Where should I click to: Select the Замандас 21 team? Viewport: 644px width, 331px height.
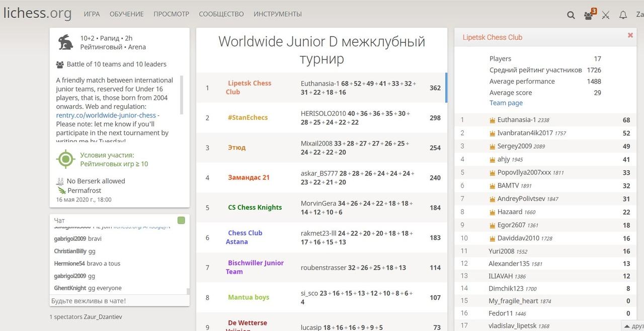(249, 177)
